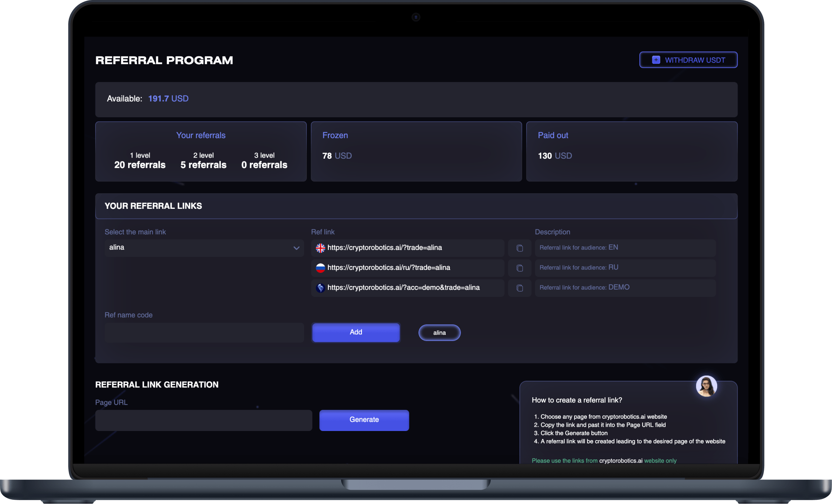The height and width of the screenshot is (504, 832).
Task: Select the alina ref code pill
Action: [439, 333]
